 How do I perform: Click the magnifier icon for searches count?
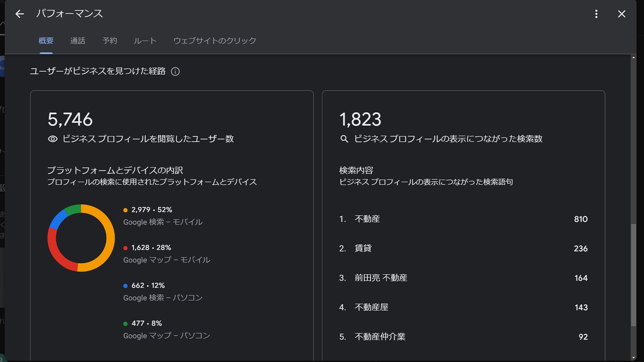point(344,139)
